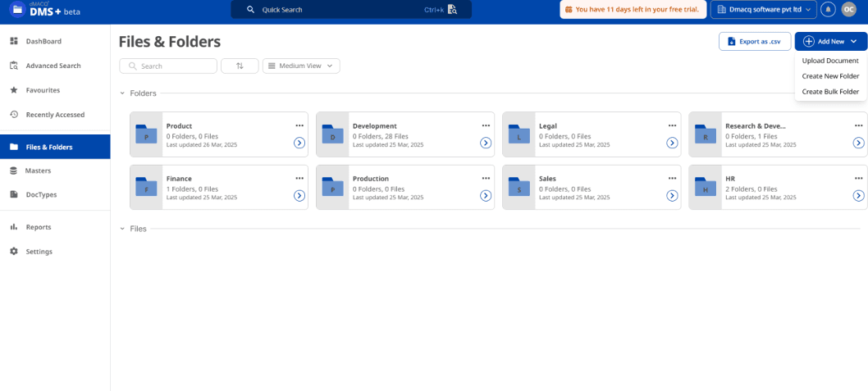Click the '2 Folders, 0 Files' text
The image size is (868, 391).
tap(752, 189)
